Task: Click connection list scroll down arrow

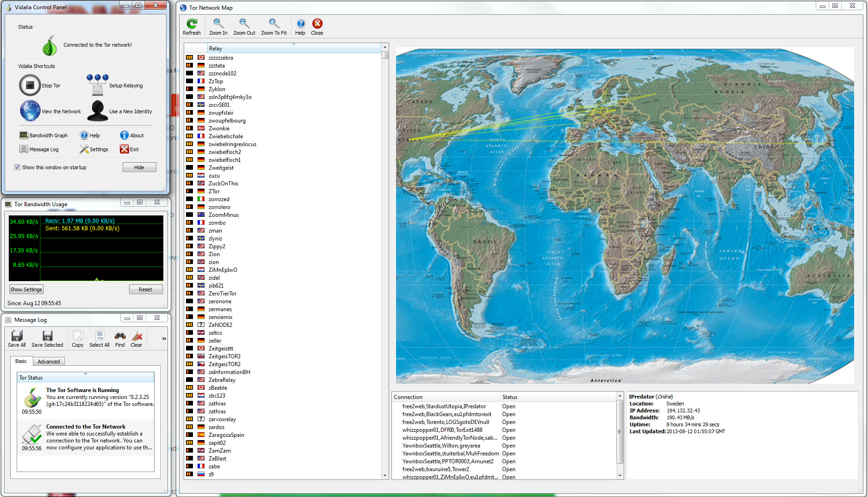Action: pyautogui.click(x=620, y=475)
